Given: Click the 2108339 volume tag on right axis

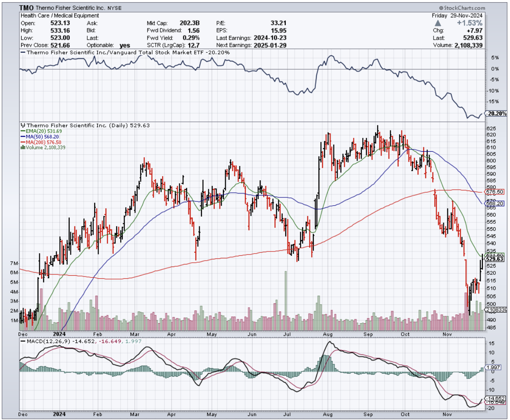Looking at the screenshot, I should click(x=496, y=310).
